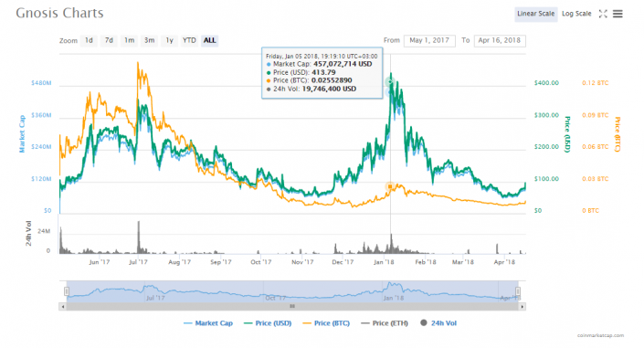This screenshot has height=348, width=644.
Task: Open the coinmarketcap.com credit link
Action: [600, 336]
